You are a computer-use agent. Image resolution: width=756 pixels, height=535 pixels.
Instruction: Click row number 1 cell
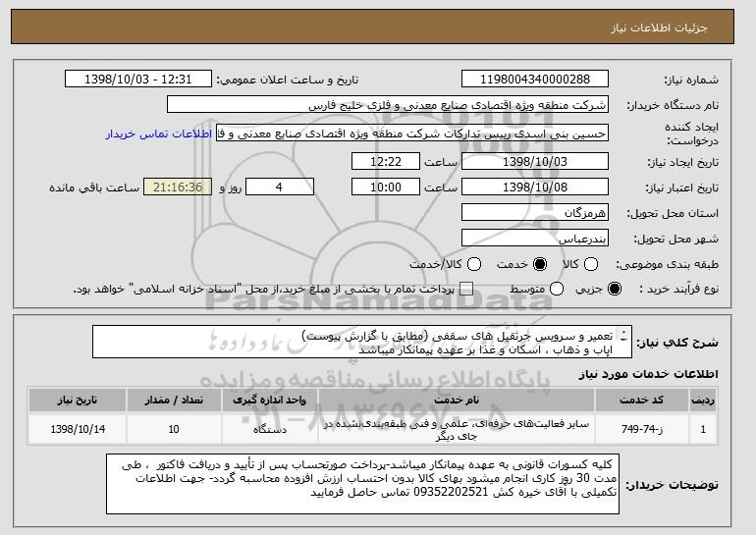(x=703, y=429)
